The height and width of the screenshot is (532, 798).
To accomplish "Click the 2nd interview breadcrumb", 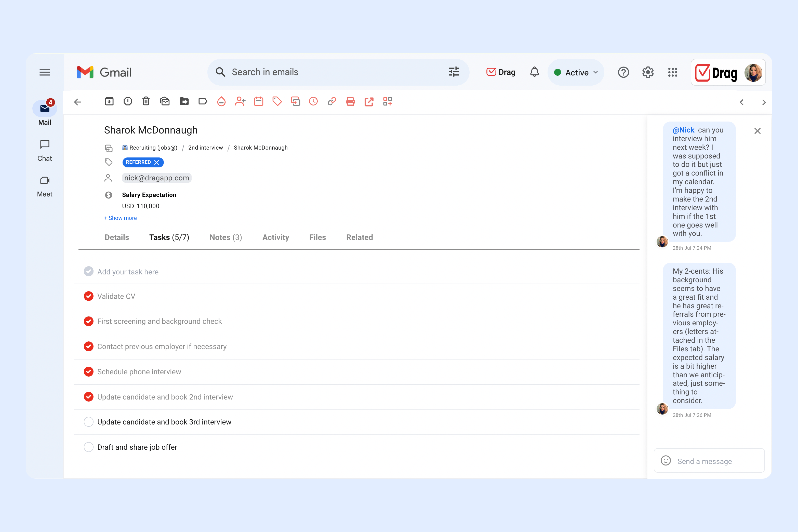I will coord(206,148).
